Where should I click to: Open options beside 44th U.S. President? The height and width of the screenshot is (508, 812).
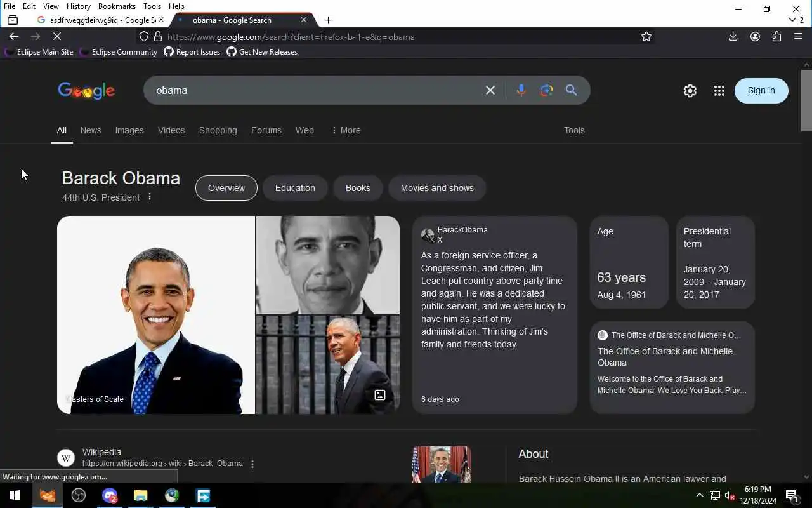tap(150, 197)
